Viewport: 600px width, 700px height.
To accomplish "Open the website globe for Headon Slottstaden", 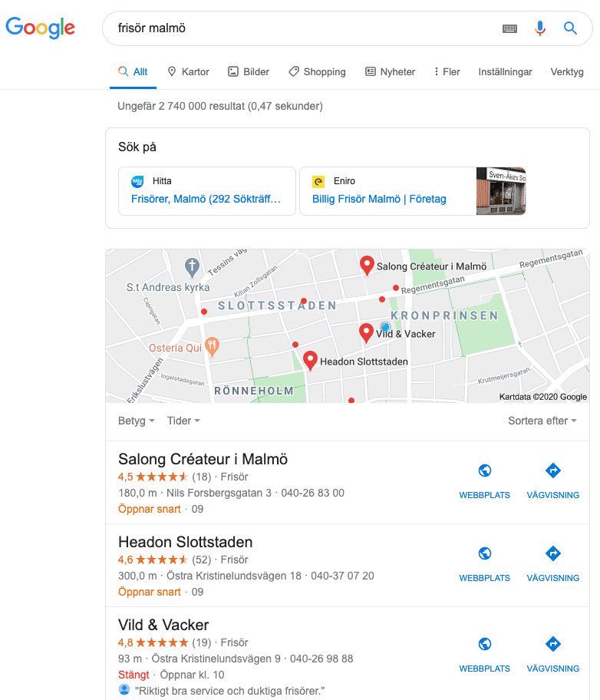I will tap(485, 553).
